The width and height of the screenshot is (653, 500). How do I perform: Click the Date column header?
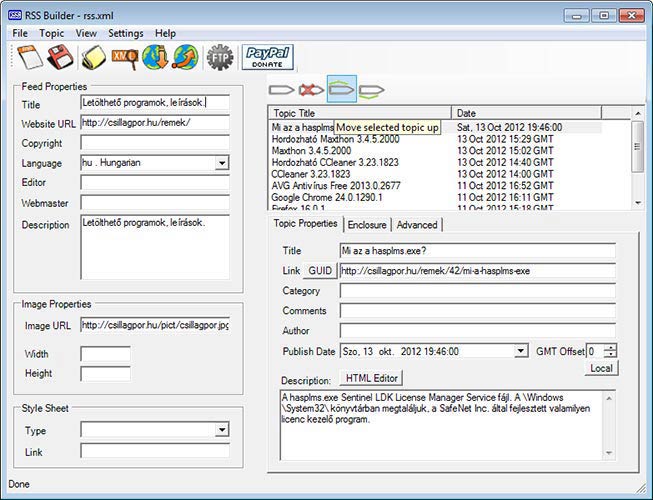526,113
